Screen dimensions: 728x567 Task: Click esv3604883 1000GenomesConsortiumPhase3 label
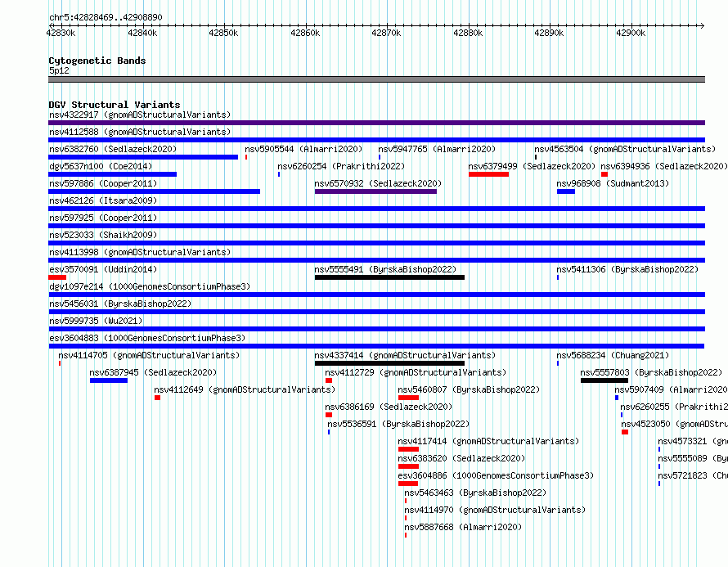[147, 338]
